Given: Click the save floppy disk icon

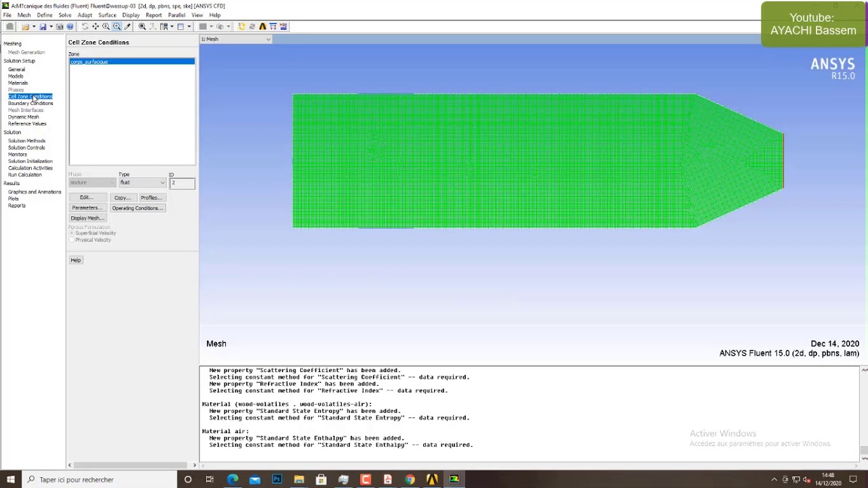Looking at the screenshot, I should (x=43, y=26).
